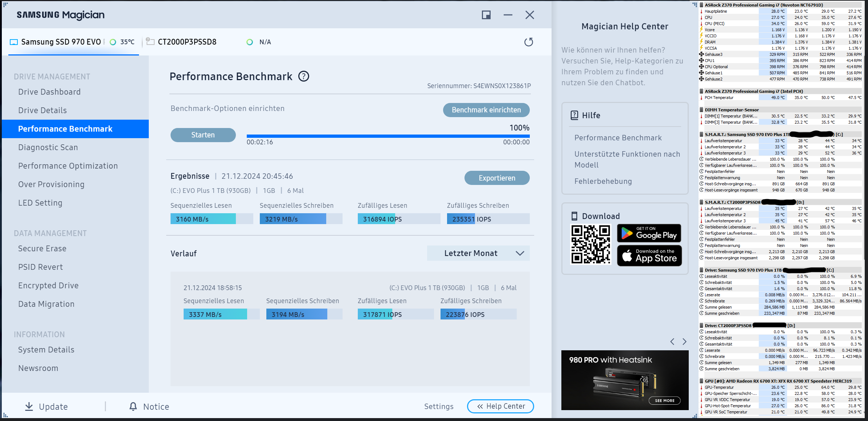Click the Seriennummer S4EWNS0X123861P text
The height and width of the screenshot is (421, 868).
tap(479, 86)
